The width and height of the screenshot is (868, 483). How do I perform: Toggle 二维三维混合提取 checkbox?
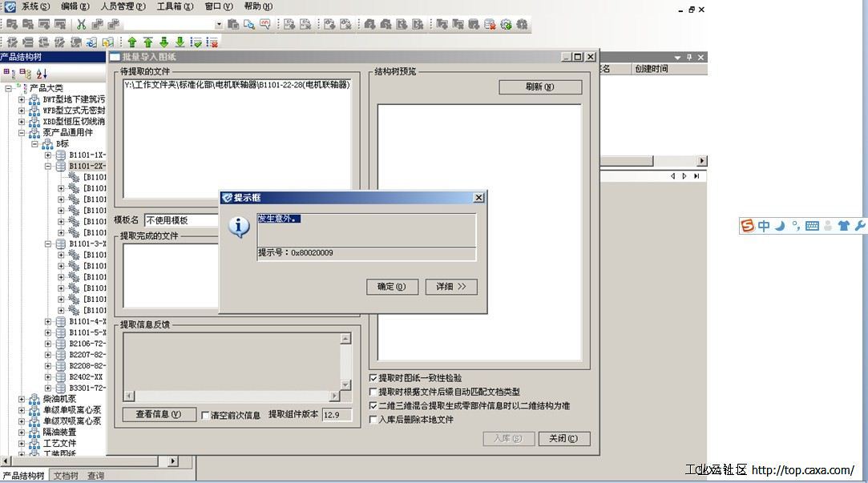(x=373, y=405)
